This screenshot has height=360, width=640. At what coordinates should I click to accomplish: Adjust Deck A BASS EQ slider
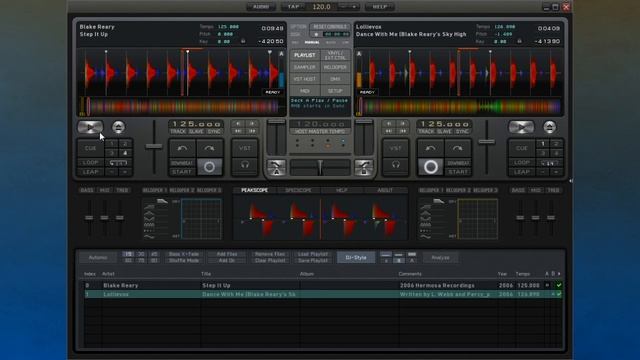(89, 218)
